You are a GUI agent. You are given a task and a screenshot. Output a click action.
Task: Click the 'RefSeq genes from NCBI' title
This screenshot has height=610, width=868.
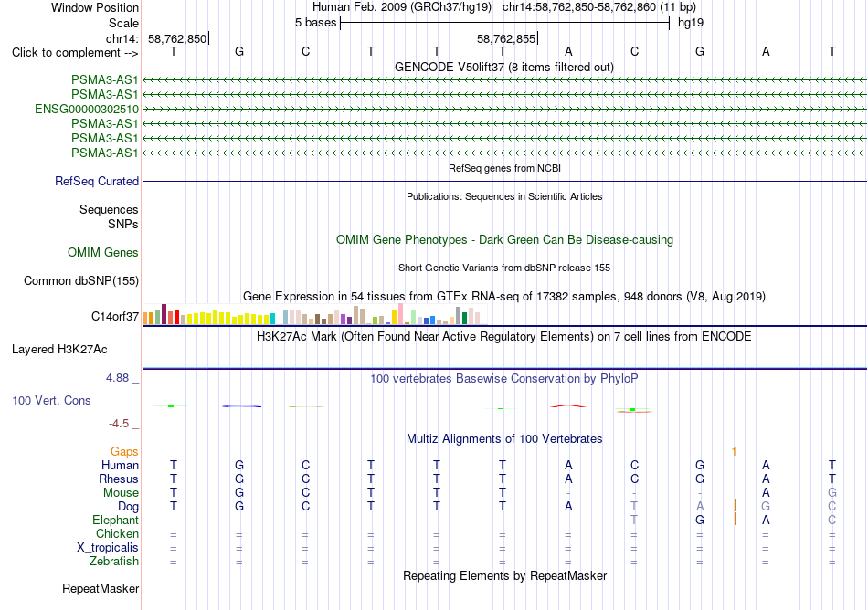(504, 168)
